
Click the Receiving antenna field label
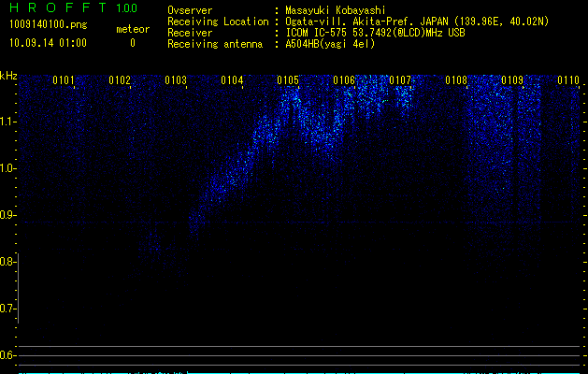[x=215, y=44]
